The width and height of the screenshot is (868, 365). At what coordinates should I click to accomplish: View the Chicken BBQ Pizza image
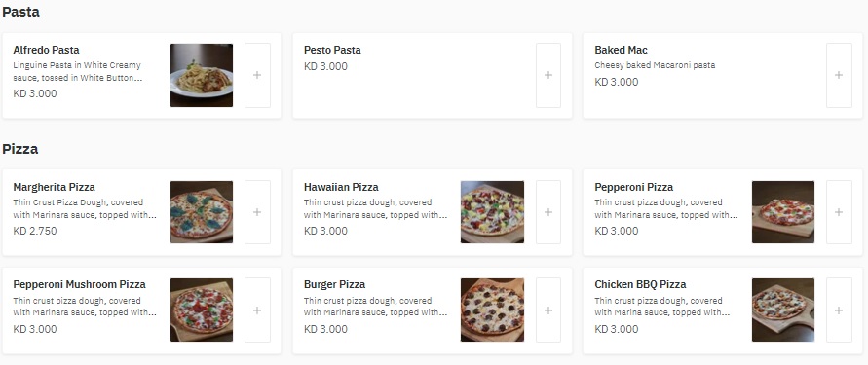(x=782, y=310)
